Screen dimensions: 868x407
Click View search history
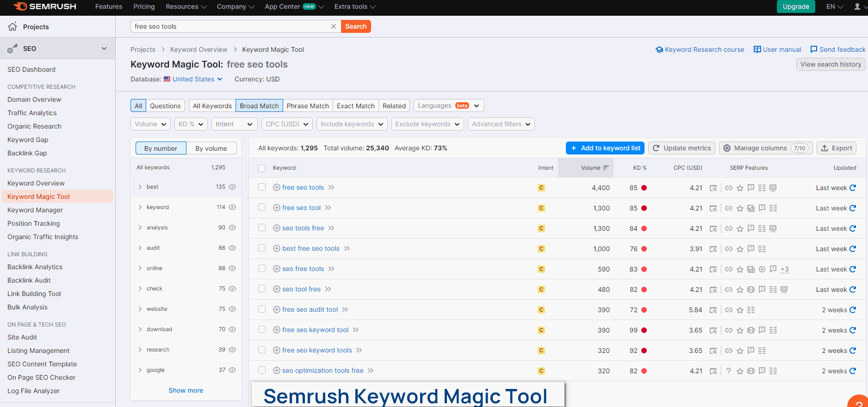click(x=831, y=64)
